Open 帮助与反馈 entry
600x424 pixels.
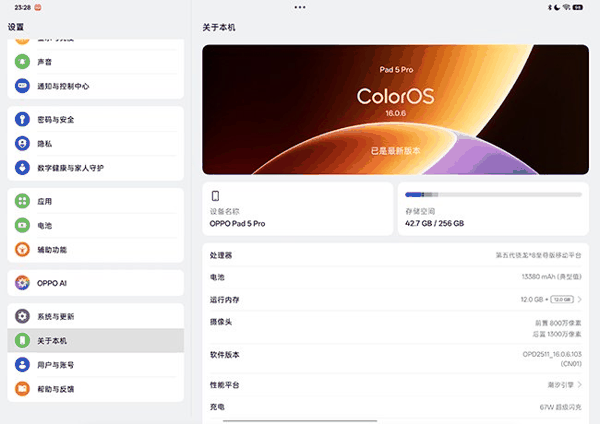(x=95, y=389)
